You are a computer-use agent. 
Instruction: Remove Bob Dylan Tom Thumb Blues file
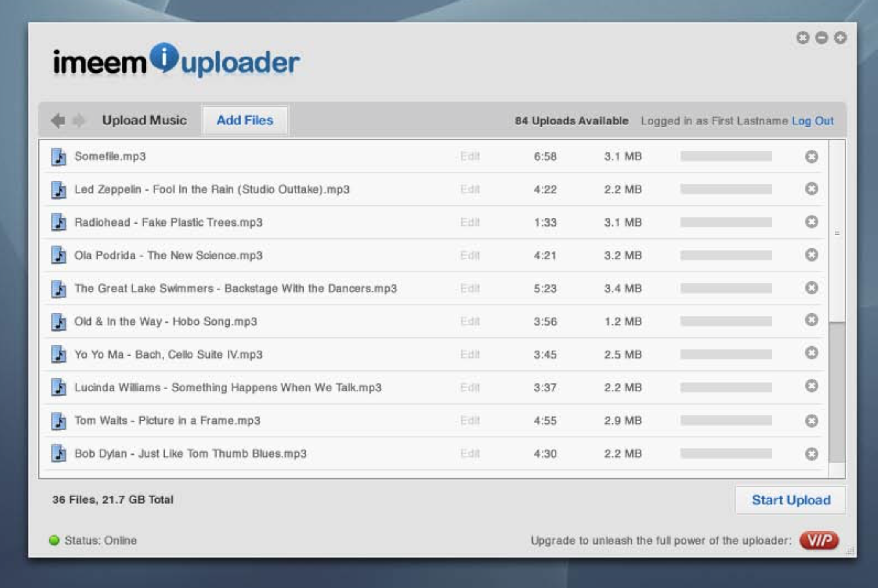(811, 454)
